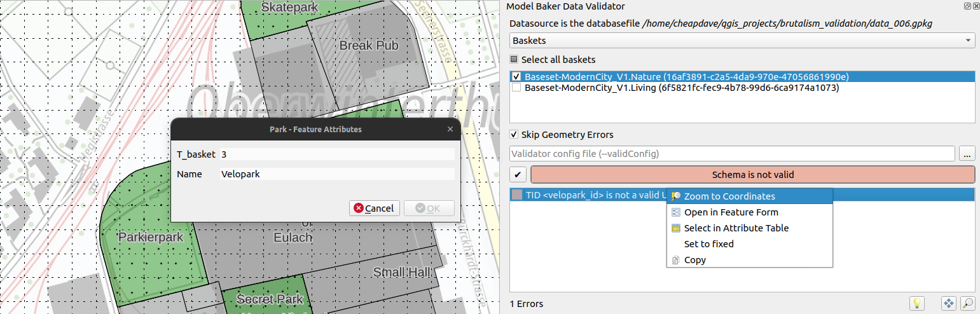Choose Zoom to Coordinates from context menu
Viewport: 980px width, 314px height.
click(729, 196)
